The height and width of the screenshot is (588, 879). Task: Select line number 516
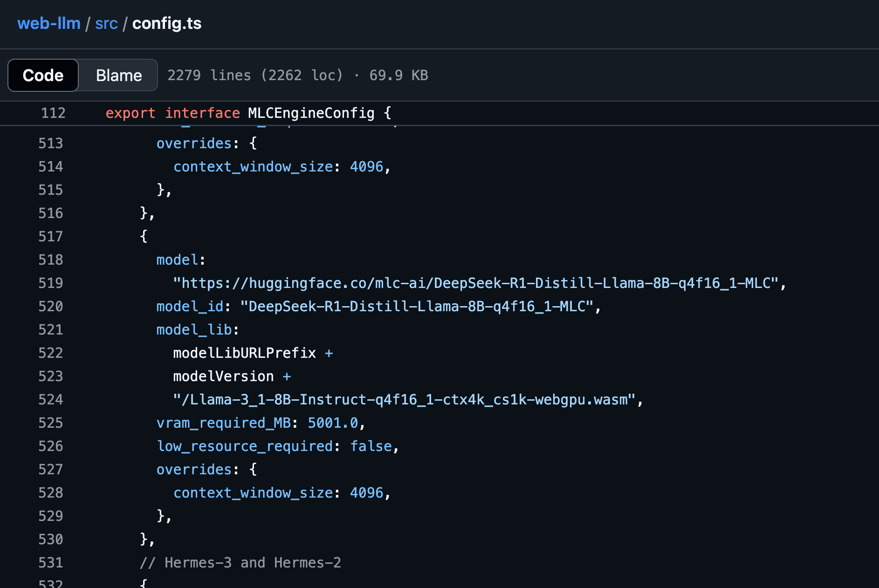click(50, 213)
